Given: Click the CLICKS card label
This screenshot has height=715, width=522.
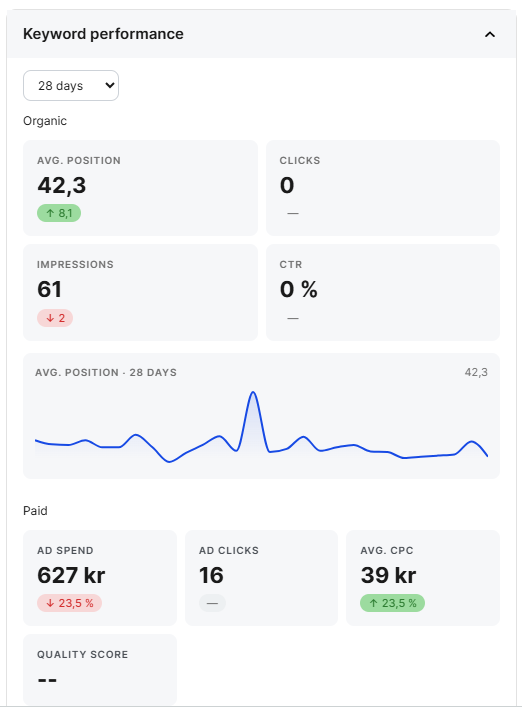Looking at the screenshot, I should 300,161.
